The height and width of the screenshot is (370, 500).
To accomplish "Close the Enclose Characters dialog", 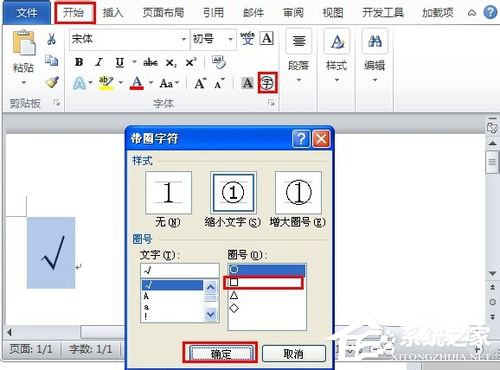I will tap(321, 138).
